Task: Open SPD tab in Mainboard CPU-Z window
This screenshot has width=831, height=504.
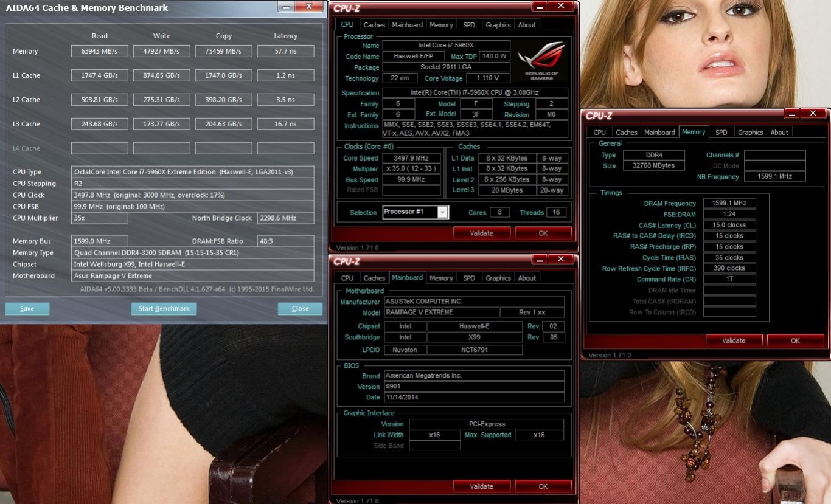Action: tap(469, 278)
